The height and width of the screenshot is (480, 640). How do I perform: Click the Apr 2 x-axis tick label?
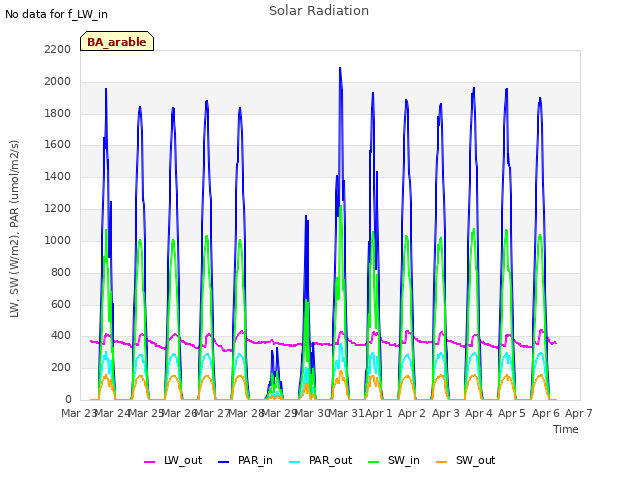(x=412, y=413)
